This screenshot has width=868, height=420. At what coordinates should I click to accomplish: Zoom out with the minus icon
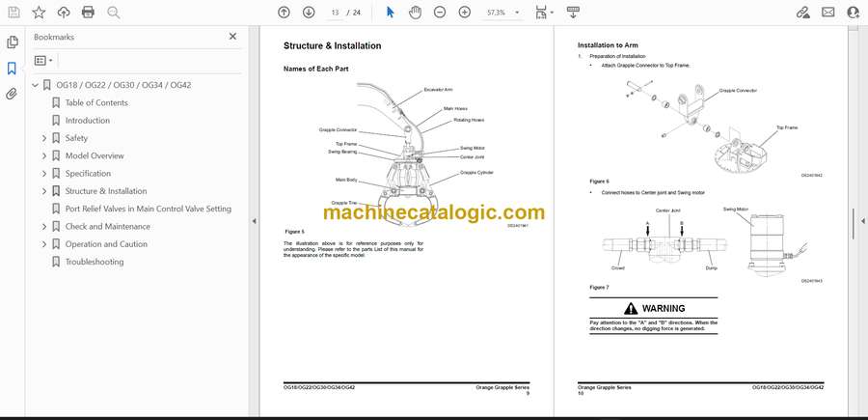(x=440, y=13)
